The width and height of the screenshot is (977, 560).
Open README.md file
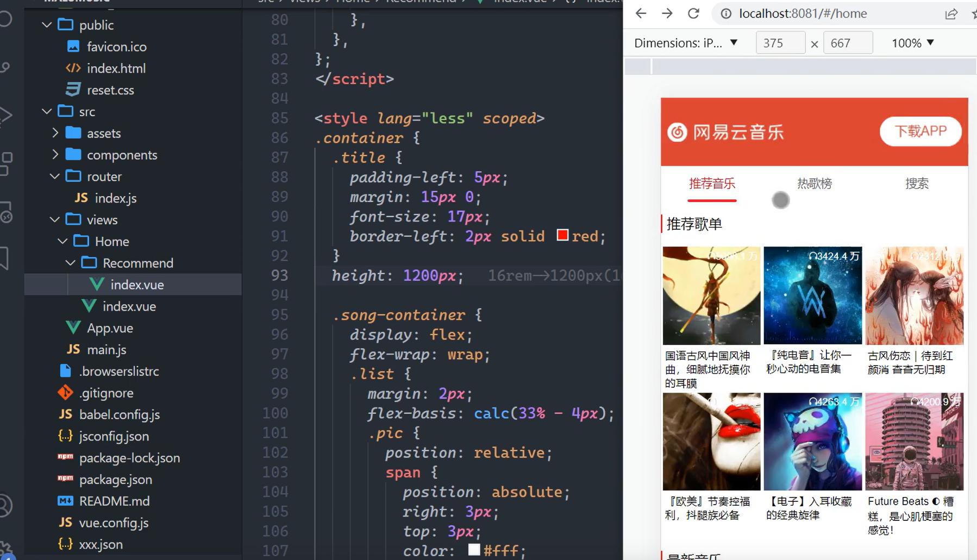[x=114, y=501]
